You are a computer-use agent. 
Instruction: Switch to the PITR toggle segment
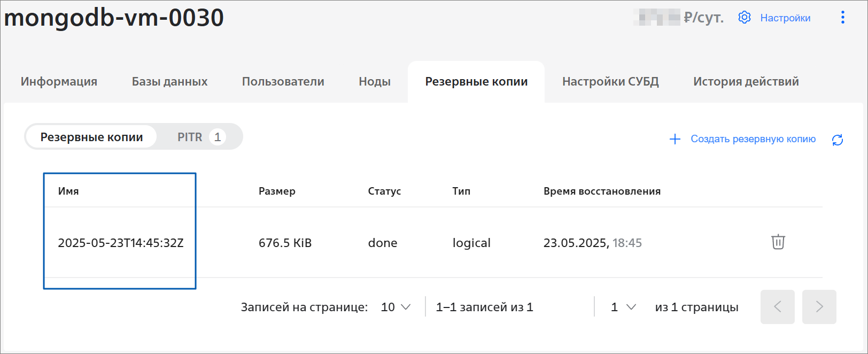tap(200, 137)
